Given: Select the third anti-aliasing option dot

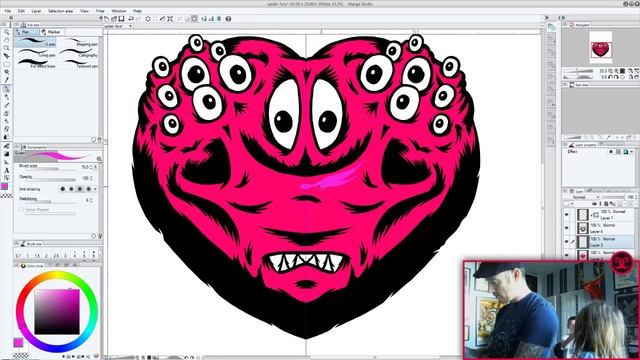Looking at the screenshot, I should coord(80,189).
